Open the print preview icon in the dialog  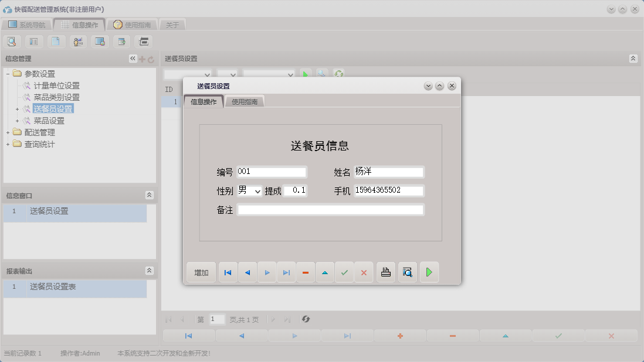pos(407,272)
